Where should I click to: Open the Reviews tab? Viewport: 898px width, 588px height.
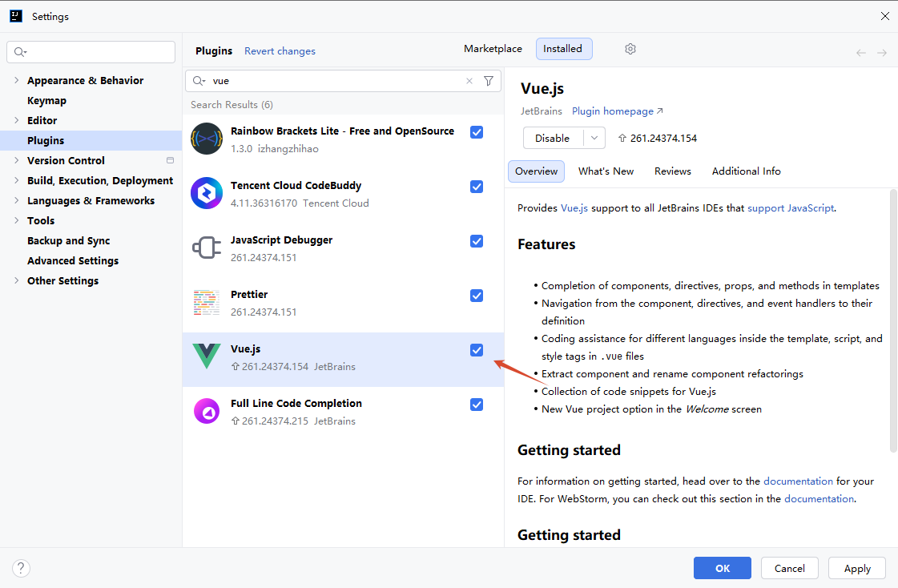672,171
